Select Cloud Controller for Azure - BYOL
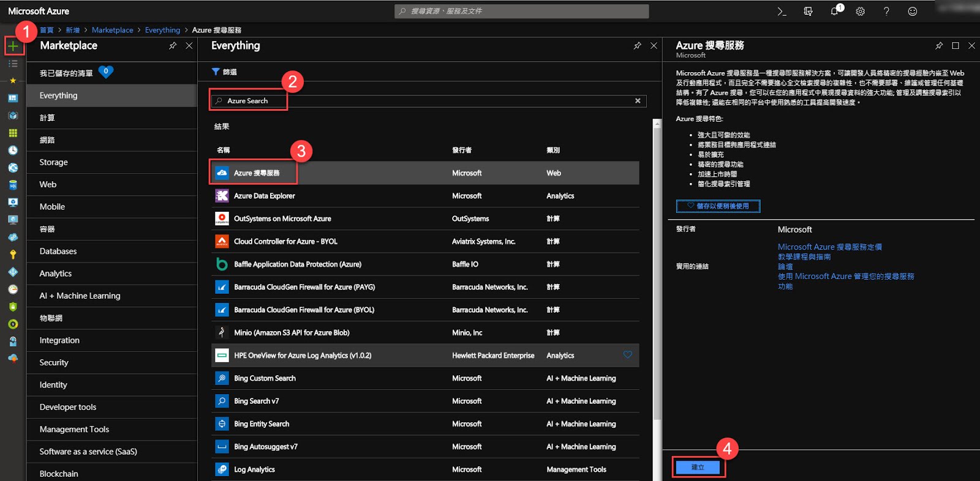 pyautogui.click(x=425, y=242)
